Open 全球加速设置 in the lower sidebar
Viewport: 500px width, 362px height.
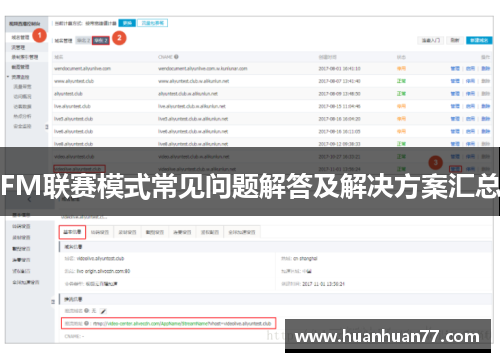26,282
